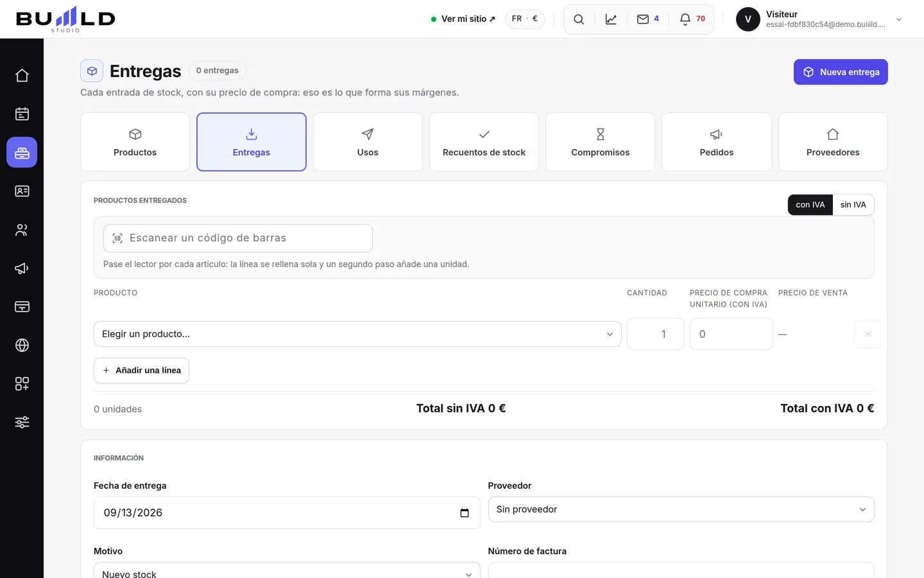Open the payment card icon in sidebar
The height and width of the screenshot is (578, 924).
point(22,306)
